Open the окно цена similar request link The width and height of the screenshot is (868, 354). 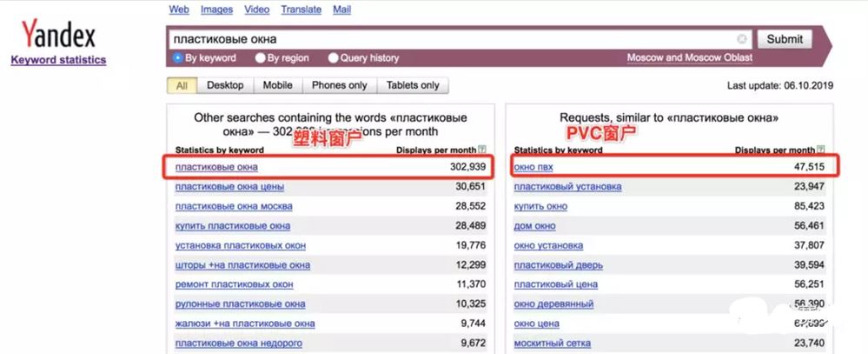pos(536,324)
